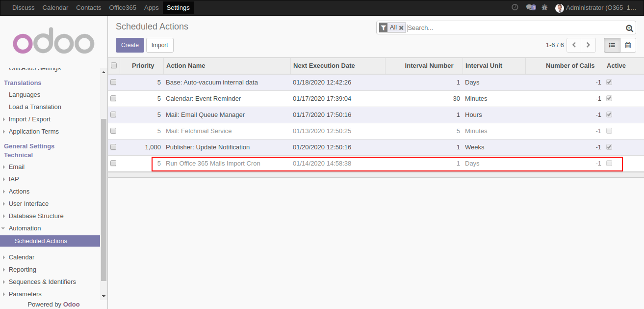
Task: Click sidebar scroll up arrow
Action: (x=103, y=72)
